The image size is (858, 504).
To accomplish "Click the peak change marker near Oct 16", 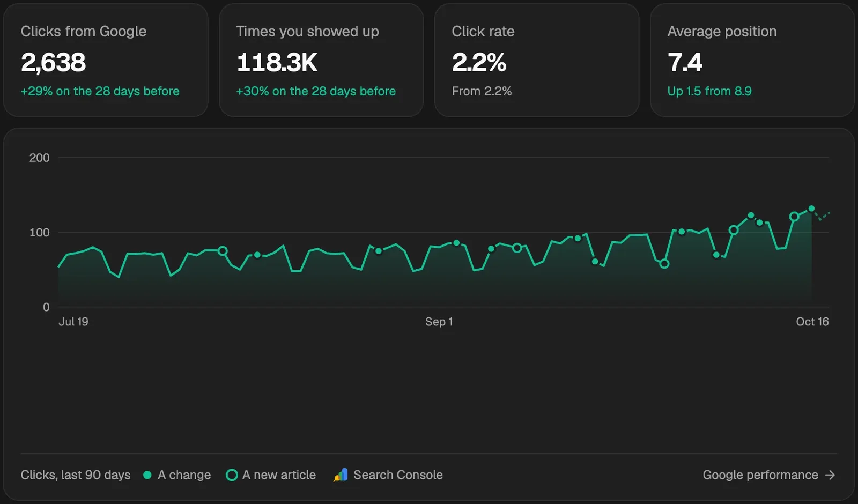I will click(811, 209).
